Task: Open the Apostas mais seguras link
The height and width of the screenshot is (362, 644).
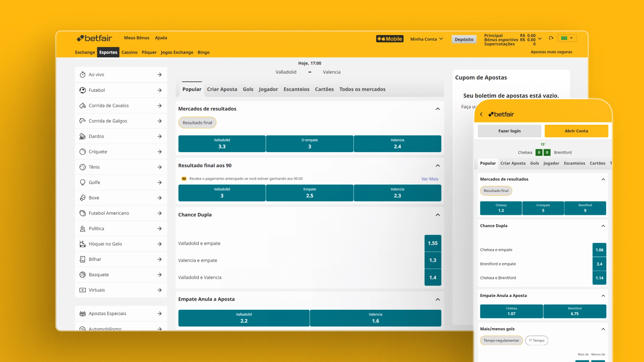Action: pyautogui.click(x=551, y=52)
